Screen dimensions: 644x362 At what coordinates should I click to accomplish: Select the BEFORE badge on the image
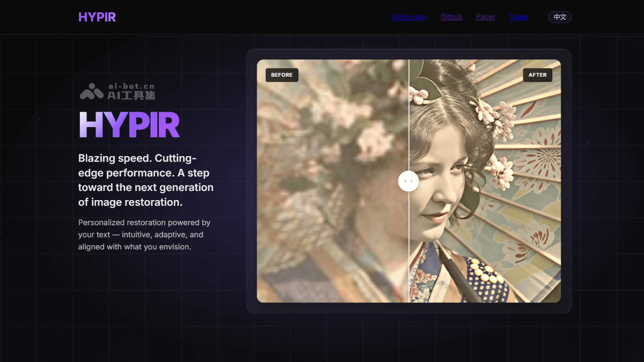coord(282,75)
